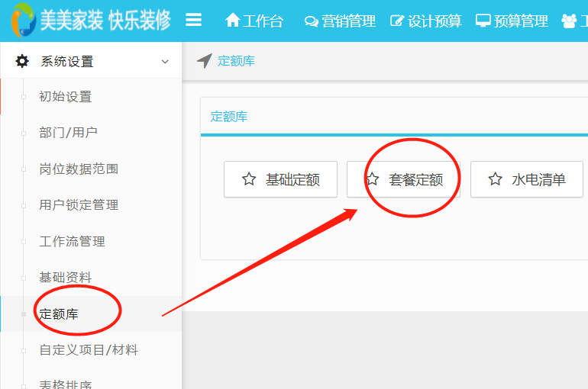
Task: Click the home icon beside 工作台
Action: (232, 21)
